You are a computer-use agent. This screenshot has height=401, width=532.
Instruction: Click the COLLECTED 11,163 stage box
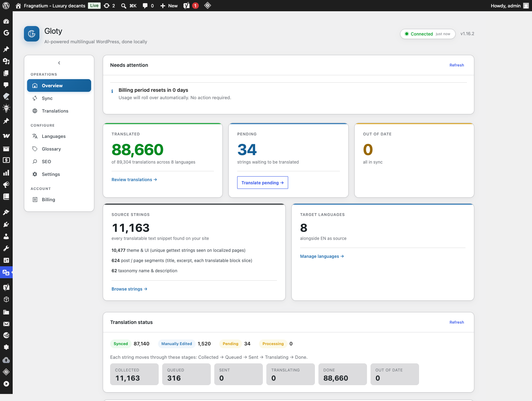(x=134, y=374)
